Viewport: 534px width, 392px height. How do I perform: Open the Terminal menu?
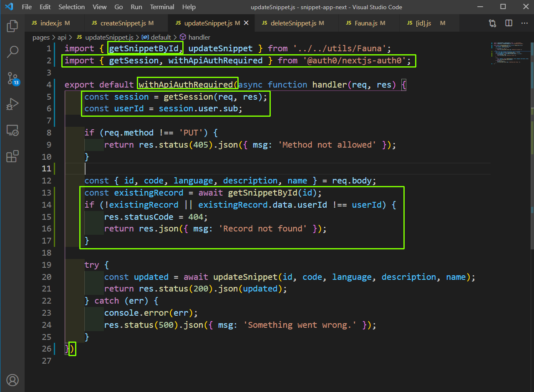tap(162, 7)
